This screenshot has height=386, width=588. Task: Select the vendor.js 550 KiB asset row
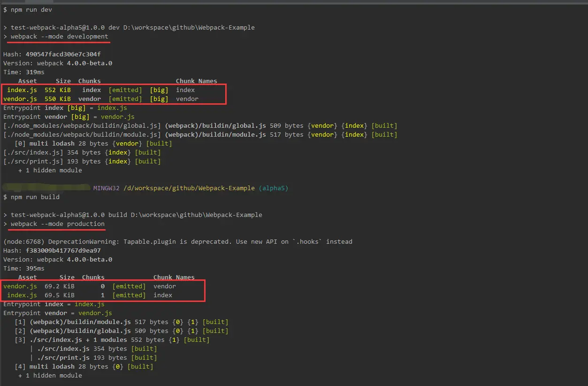(x=101, y=99)
